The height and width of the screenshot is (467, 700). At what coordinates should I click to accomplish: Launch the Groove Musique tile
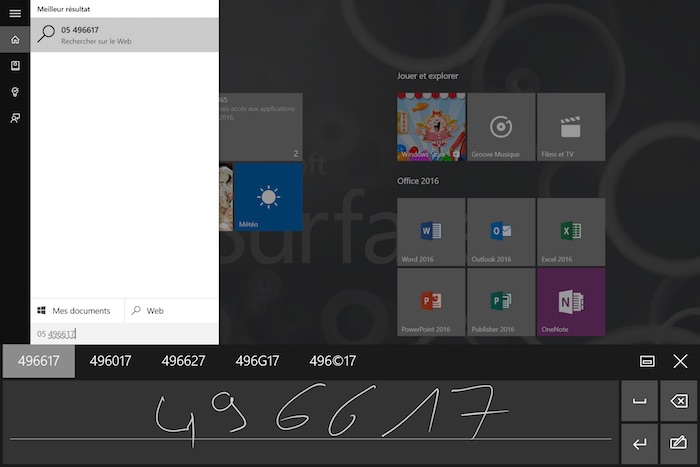pos(501,127)
